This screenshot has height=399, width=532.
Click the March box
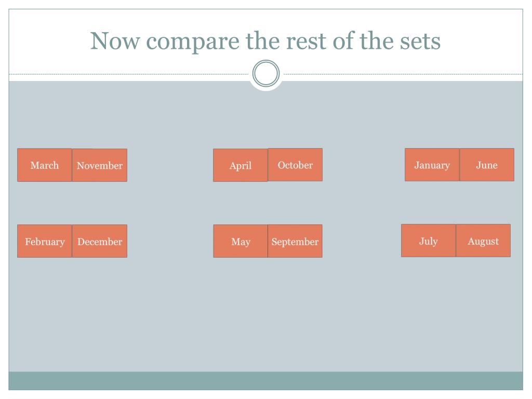[45, 165]
